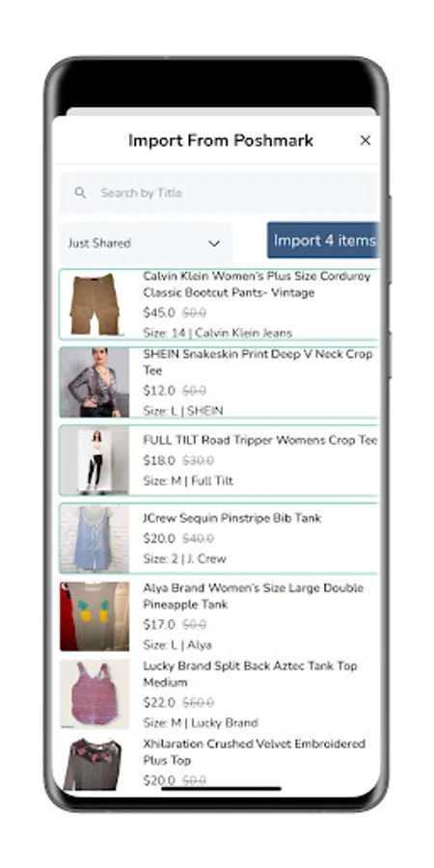Click the brown corduroy pants thumbnail
This screenshot has height=868, width=434.
(95, 304)
